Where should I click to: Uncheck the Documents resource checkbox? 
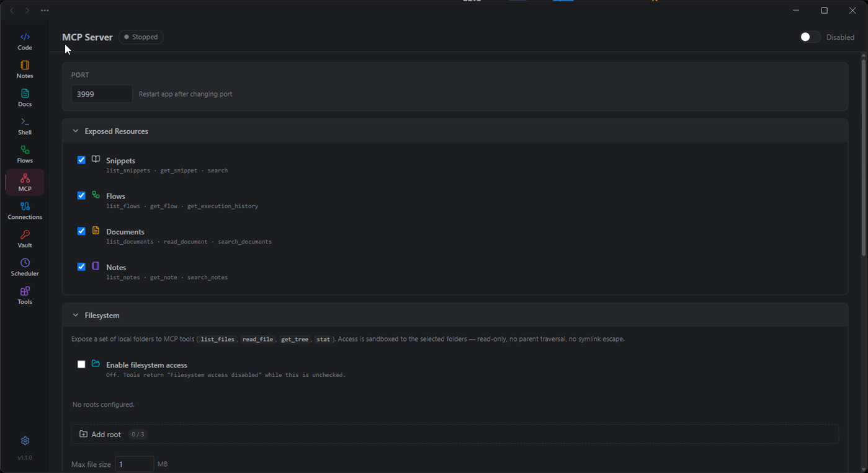coord(81,231)
